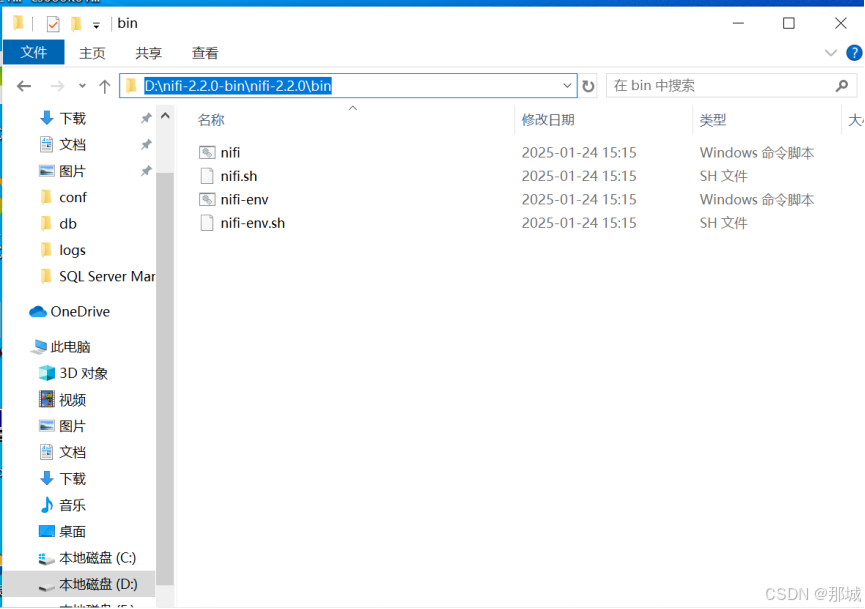The height and width of the screenshot is (609, 865).
Task: Select the nifi-env Windows command script
Action: (244, 199)
